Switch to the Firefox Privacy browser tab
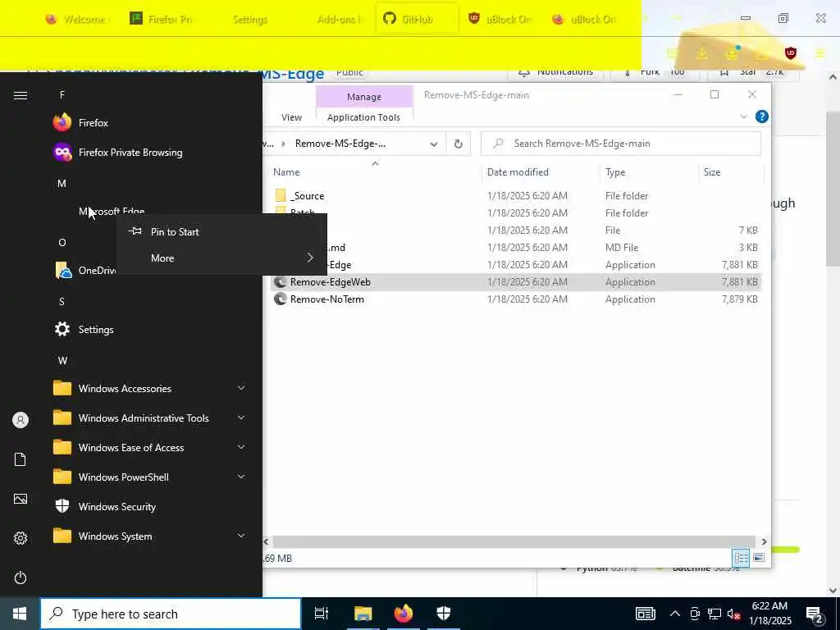 tap(161, 20)
